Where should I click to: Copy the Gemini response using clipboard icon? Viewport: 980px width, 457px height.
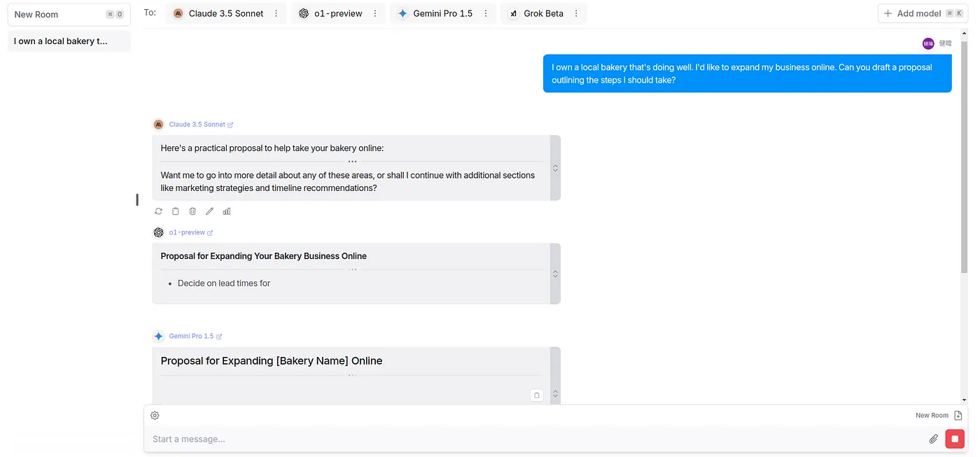coord(537,395)
